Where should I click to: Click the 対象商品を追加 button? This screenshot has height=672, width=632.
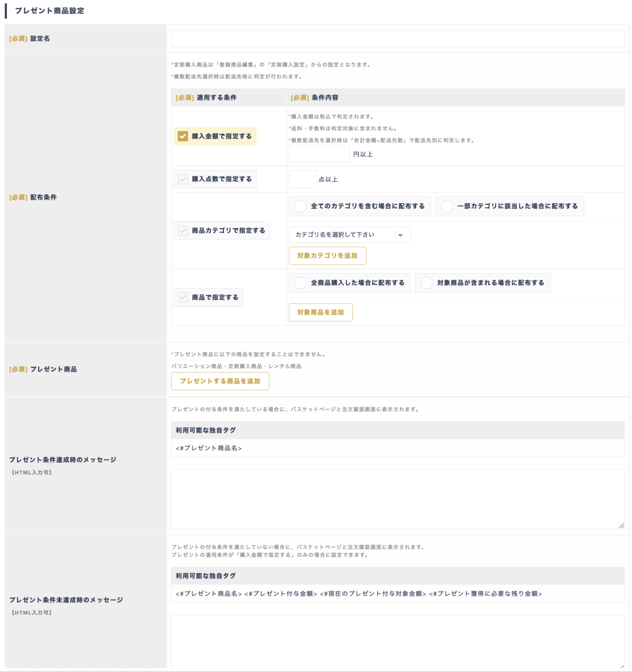coord(320,313)
